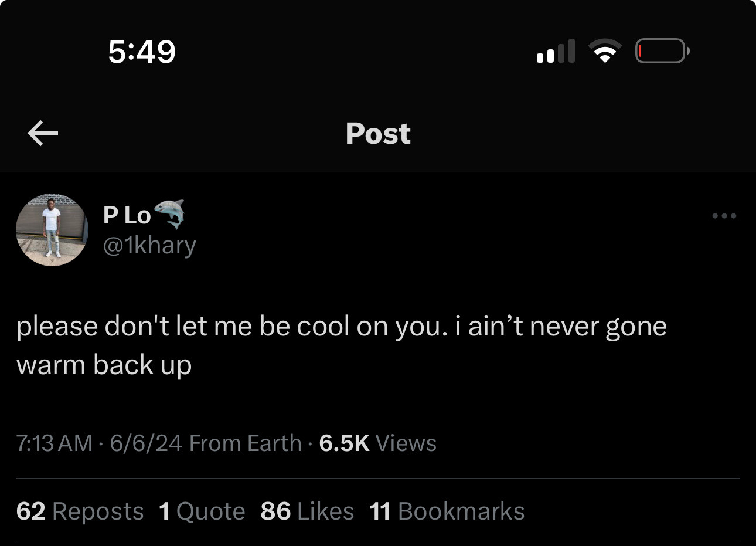View the 6.5K Views analytics
Viewport: 756px width, 546px height.
tap(378, 443)
